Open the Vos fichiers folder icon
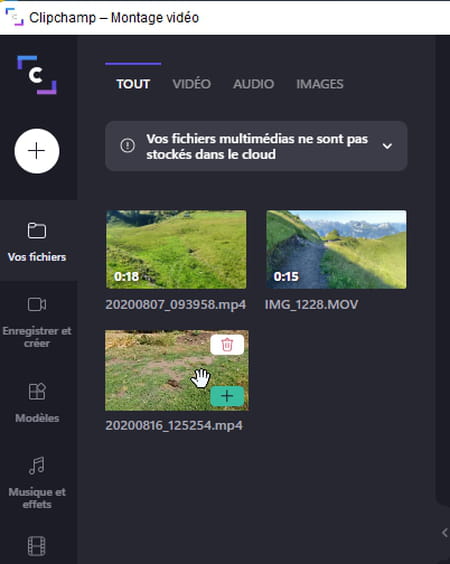 coord(37,231)
